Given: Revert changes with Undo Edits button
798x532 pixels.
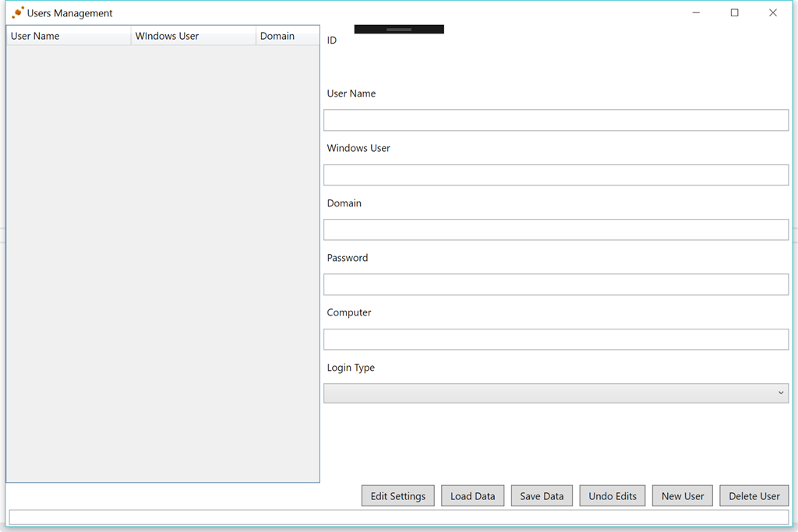Looking at the screenshot, I should [x=613, y=496].
